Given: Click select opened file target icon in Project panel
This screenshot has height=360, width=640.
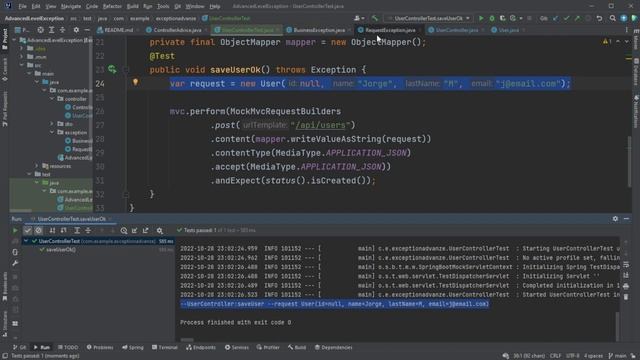Looking at the screenshot, I should tap(40, 30).
